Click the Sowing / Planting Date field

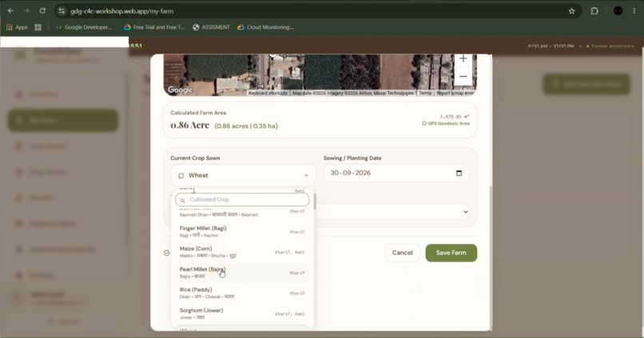coord(396,173)
